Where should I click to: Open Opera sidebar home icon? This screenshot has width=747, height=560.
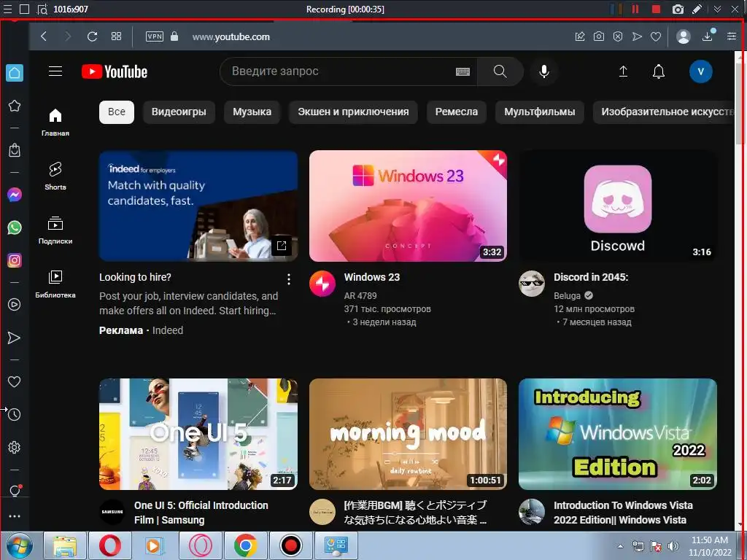click(x=15, y=73)
